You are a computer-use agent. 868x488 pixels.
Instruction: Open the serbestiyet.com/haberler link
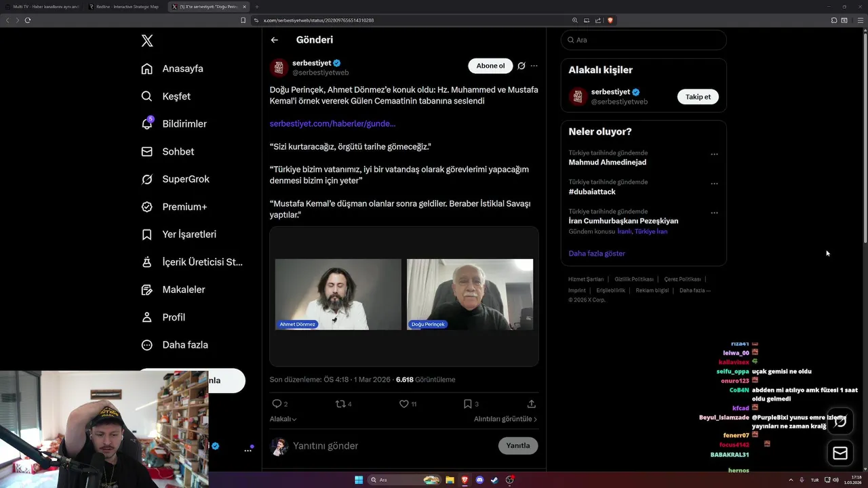pos(332,123)
